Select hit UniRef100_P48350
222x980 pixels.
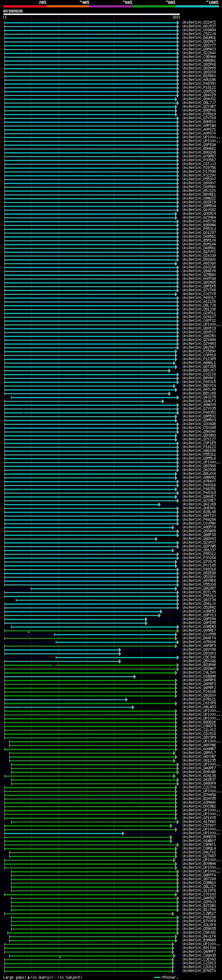(x=199, y=84)
